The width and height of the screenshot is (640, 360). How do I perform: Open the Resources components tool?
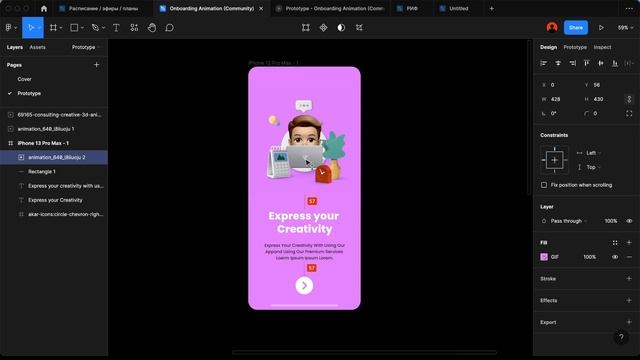tap(134, 28)
